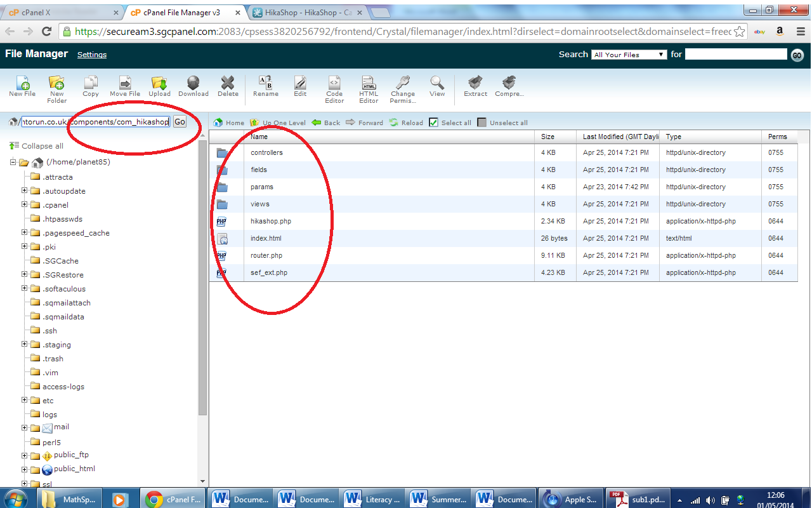Click Chrome's bookmark star icon

[x=739, y=31]
